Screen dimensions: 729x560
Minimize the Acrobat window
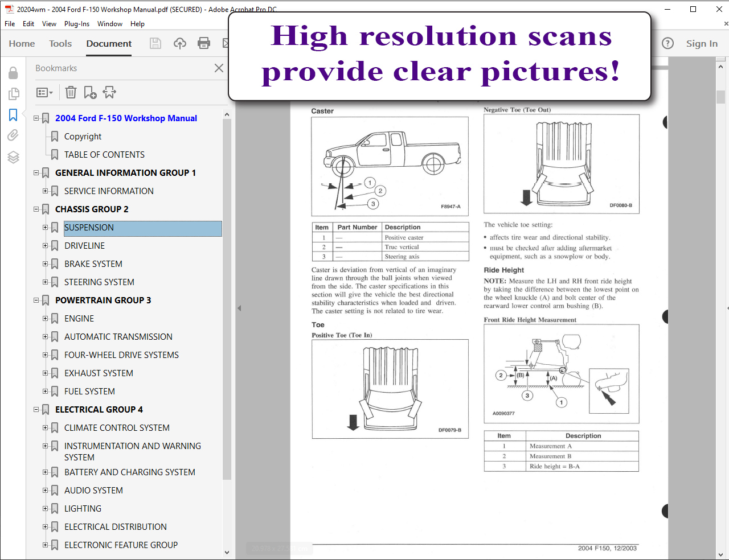pyautogui.click(x=667, y=9)
